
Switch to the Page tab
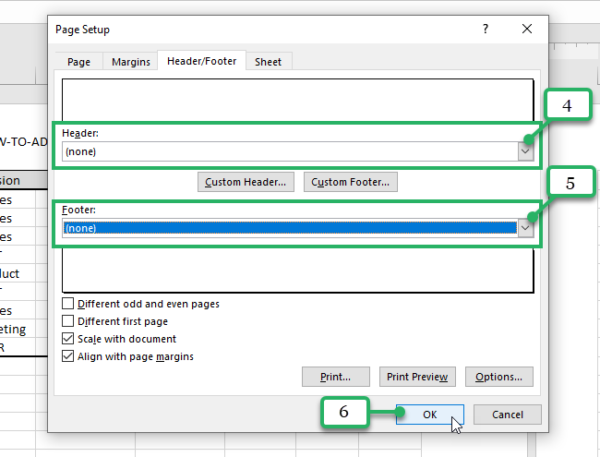point(79,62)
